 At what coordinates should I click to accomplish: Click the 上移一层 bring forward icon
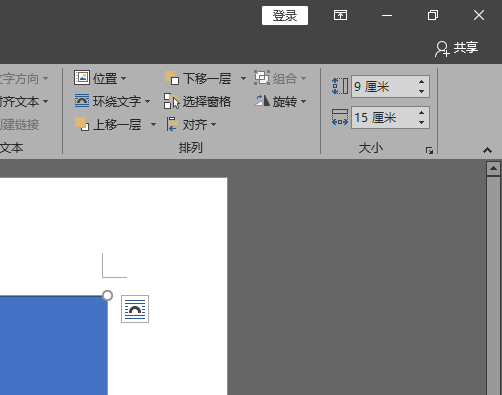point(82,124)
